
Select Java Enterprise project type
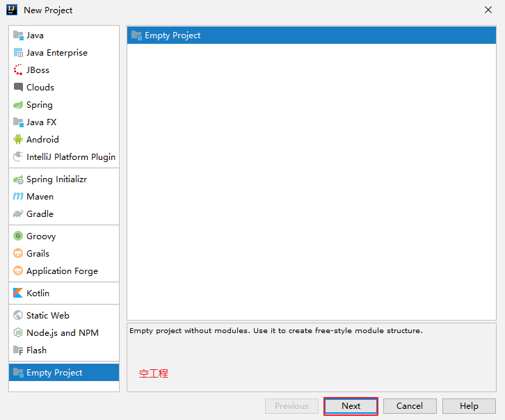tap(56, 53)
